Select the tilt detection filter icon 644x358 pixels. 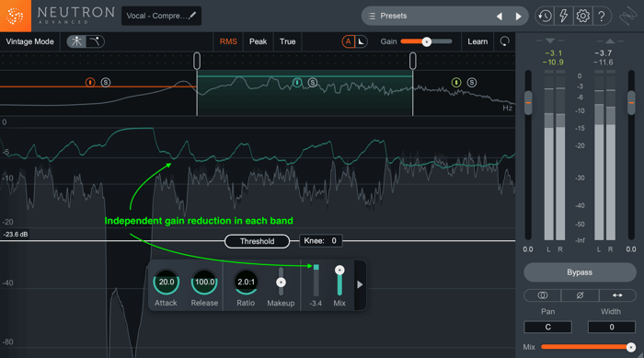click(x=96, y=41)
